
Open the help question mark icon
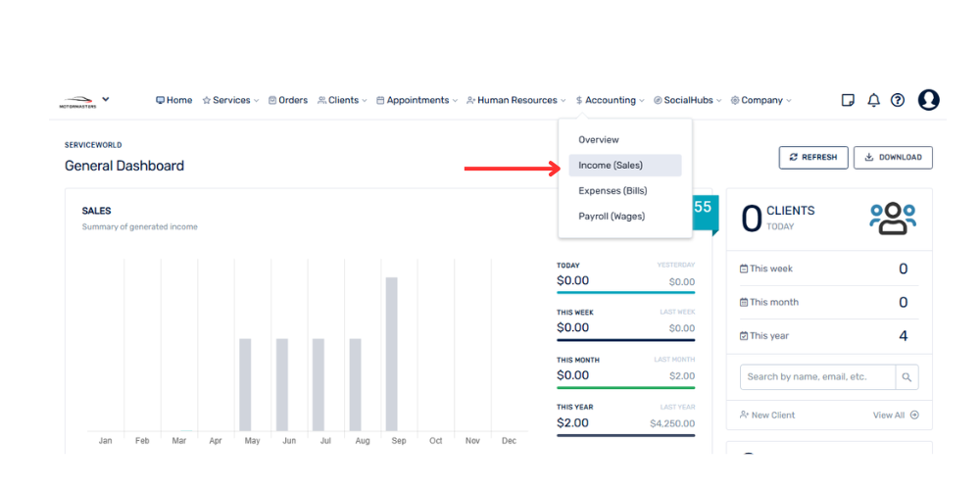coord(898,100)
